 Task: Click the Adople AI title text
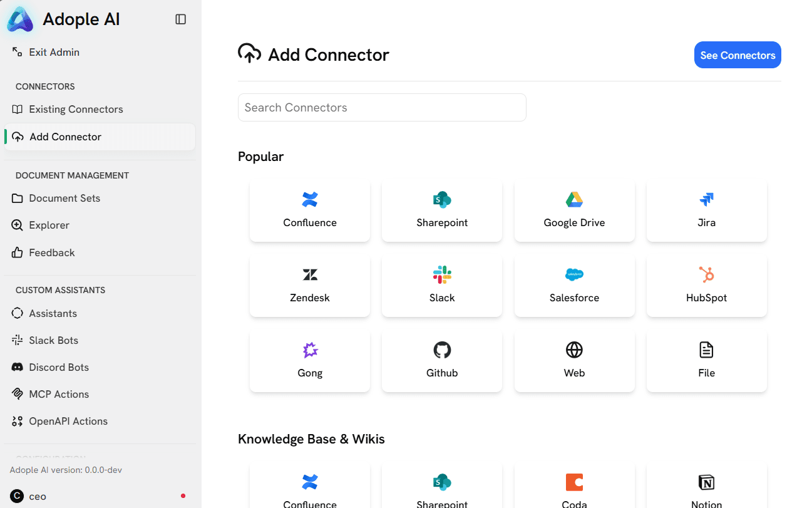pos(81,19)
